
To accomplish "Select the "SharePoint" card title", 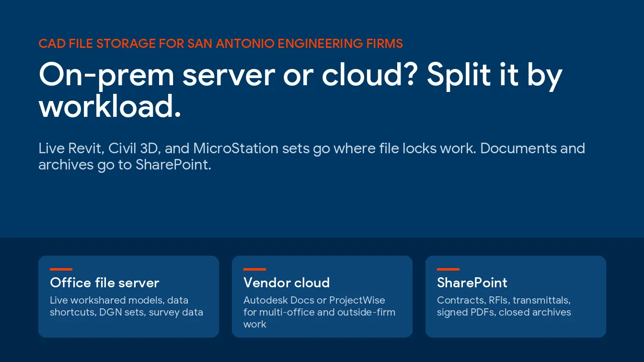I will pos(472,283).
